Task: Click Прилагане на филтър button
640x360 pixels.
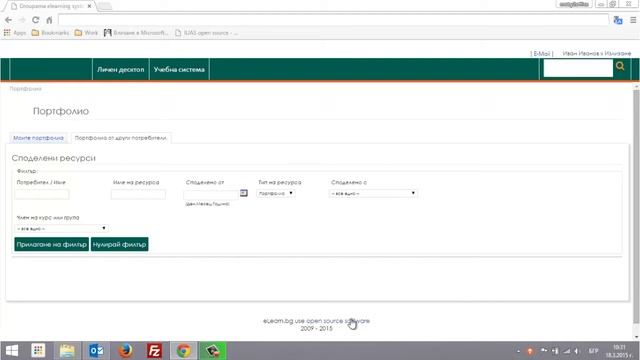Action: (x=51, y=244)
